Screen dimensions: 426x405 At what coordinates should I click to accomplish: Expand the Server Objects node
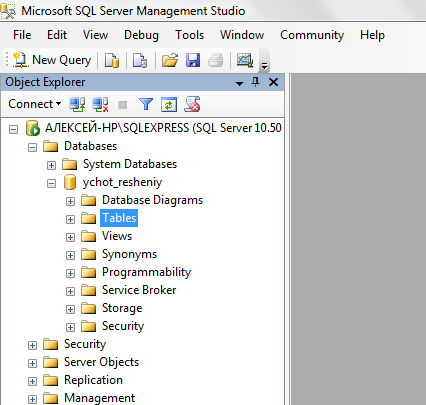click(x=32, y=363)
